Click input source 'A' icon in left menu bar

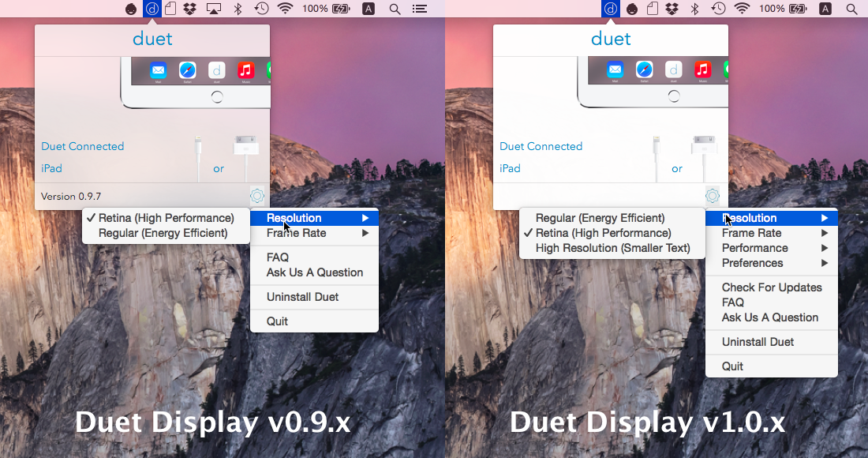point(369,9)
